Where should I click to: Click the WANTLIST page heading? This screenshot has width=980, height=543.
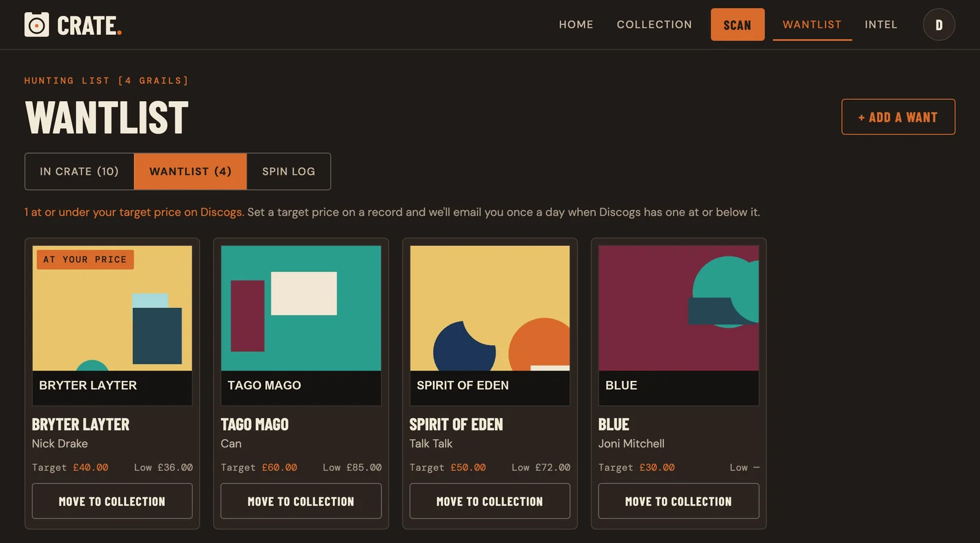[x=107, y=117]
